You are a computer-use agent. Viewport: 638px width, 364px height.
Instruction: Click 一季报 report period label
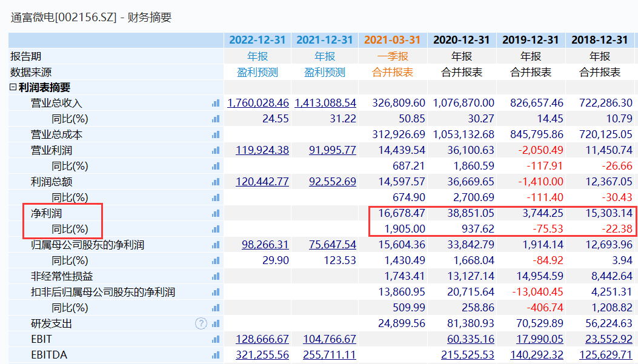click(392, 56)
